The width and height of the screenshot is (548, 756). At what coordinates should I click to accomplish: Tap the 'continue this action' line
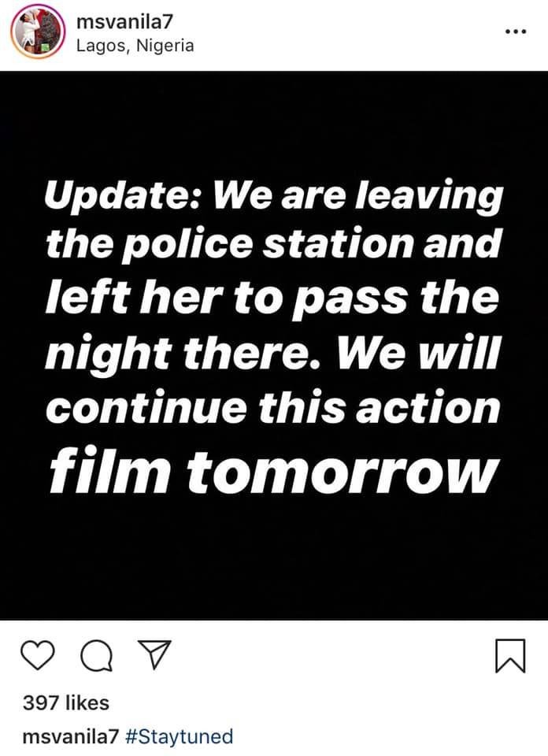pyautogui.click(x=273, y=407)
